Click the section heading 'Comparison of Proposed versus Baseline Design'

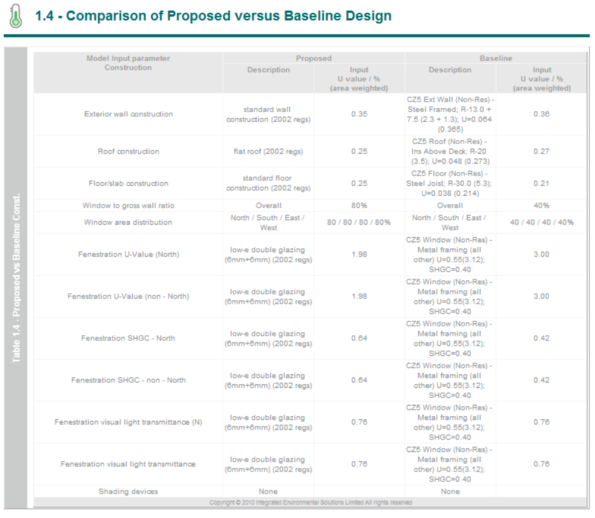pos(229,16)
